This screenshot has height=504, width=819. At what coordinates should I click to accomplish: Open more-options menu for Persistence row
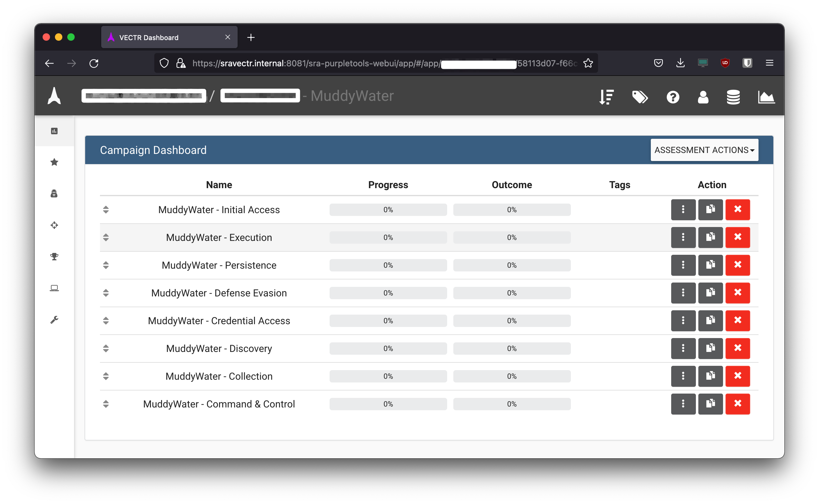[683, 265]
